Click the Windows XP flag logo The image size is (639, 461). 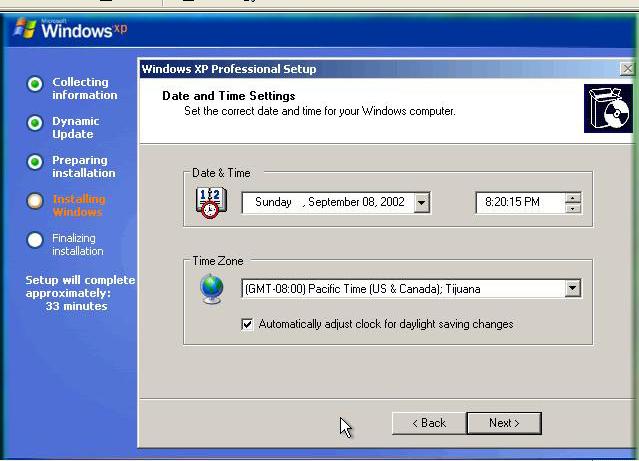(25, 28)
